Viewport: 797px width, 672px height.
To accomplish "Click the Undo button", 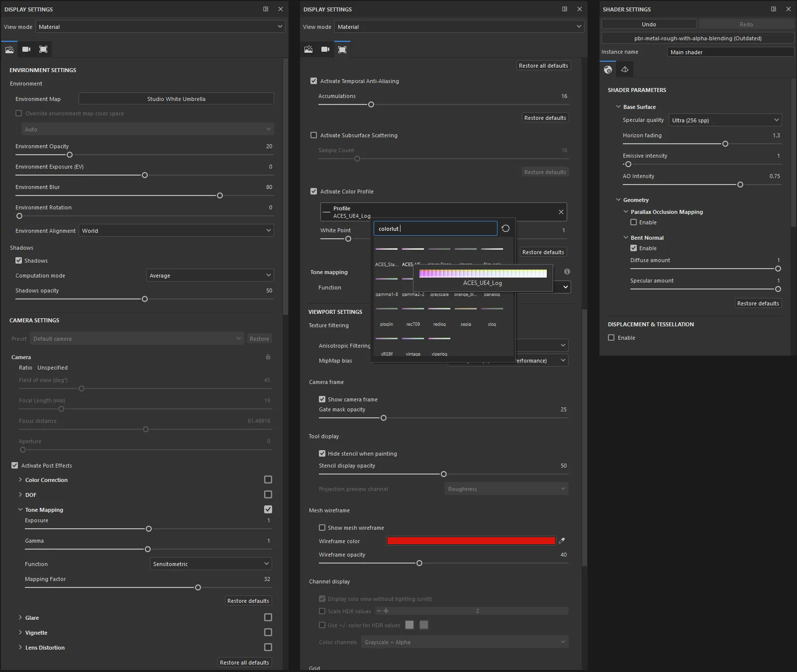I will point(649,24).
